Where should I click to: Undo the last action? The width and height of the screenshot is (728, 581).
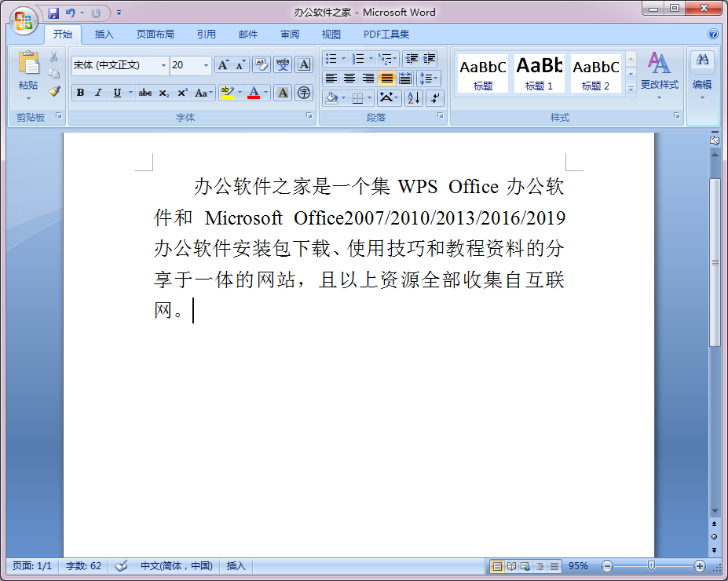point(70,13)
